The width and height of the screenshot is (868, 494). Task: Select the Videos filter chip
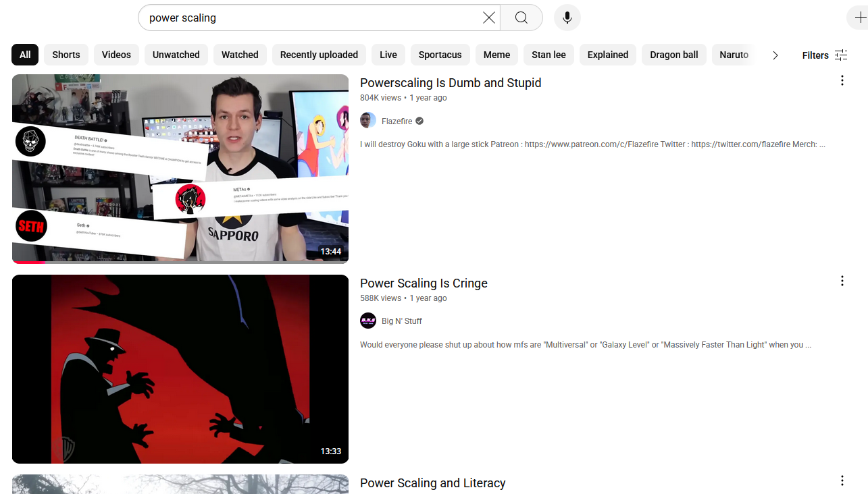coord(116,55)
